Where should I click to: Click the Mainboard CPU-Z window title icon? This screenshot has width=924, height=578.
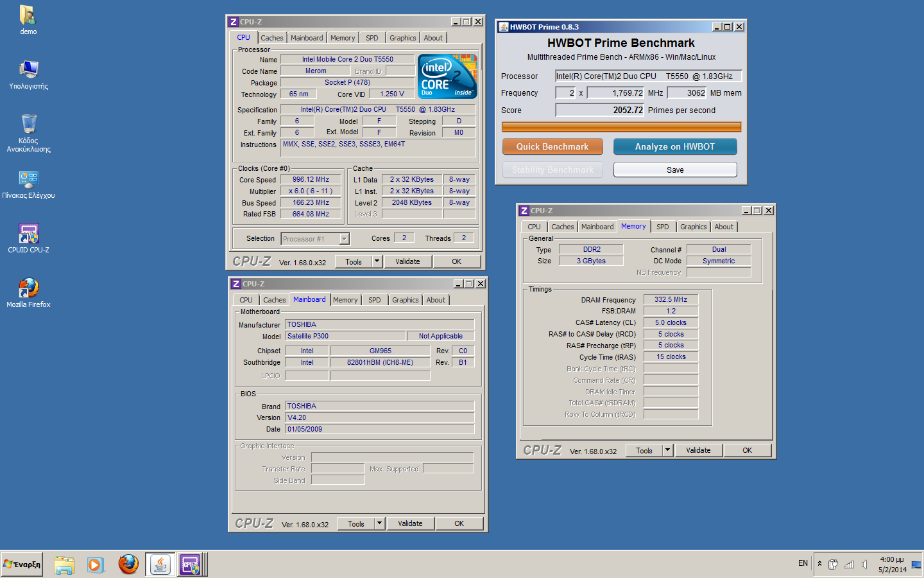[x=236, y=284]
